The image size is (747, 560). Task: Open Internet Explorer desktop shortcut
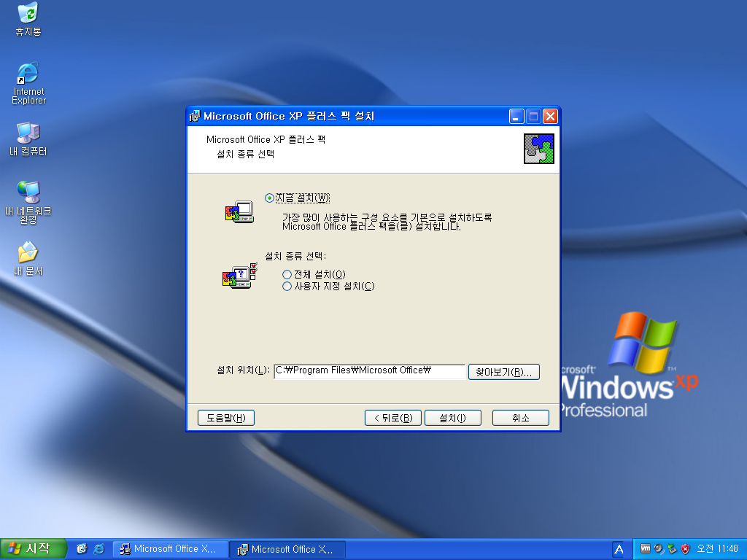click(28, 83)
